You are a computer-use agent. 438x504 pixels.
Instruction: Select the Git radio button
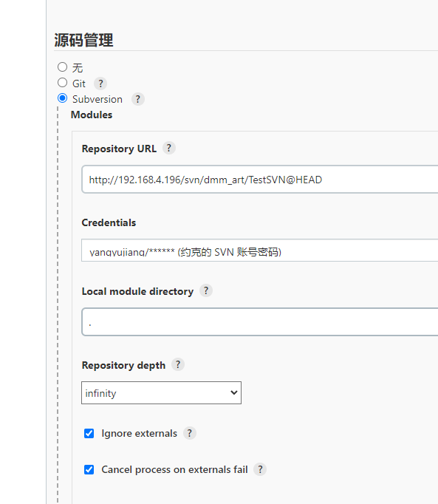coord(62,83)
